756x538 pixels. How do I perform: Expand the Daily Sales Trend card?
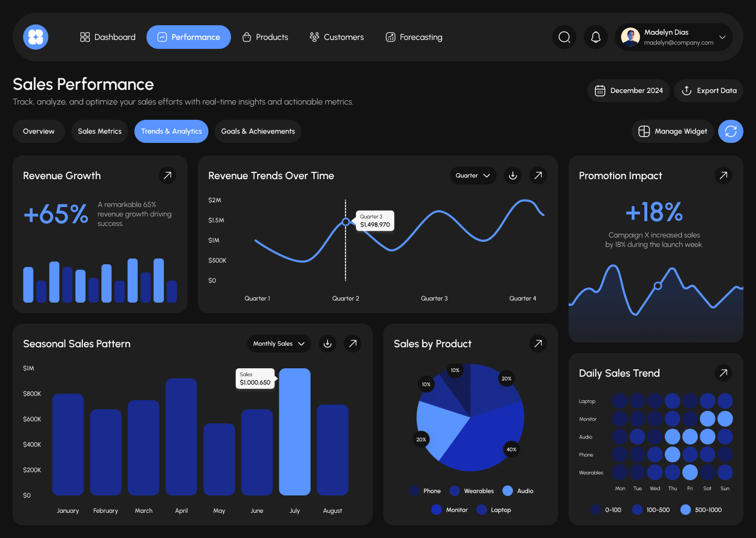coord(723,373)
